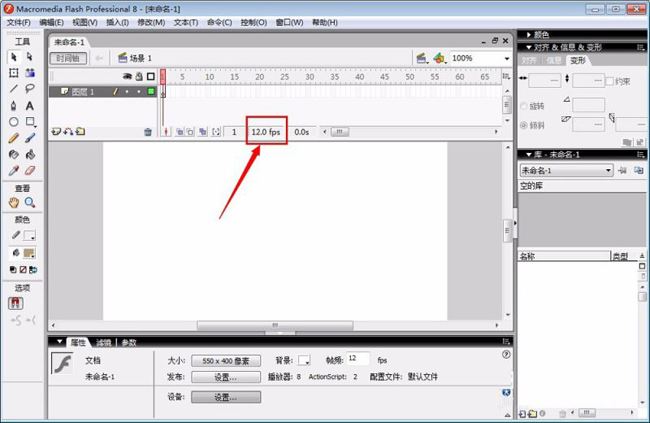The image size is (650, 423).
Task: Select the Zoom magnifier tool
Action: (x=30, y=202)
